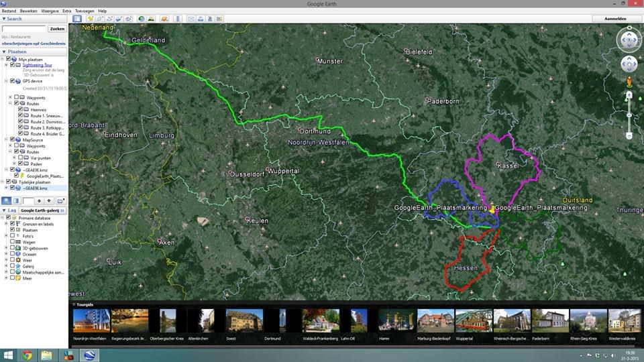644x362 pixels.
Task: Uncheck the Route 3. Rotkäpp checkbox
Action: pos(21,127)
